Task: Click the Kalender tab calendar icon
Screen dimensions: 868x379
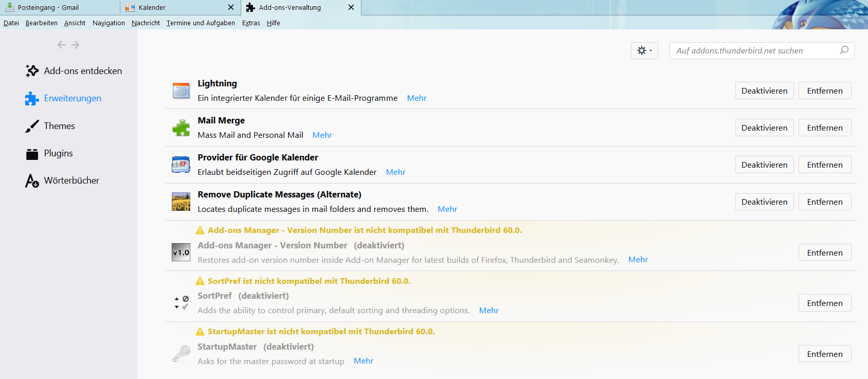Action: (130, 7)
